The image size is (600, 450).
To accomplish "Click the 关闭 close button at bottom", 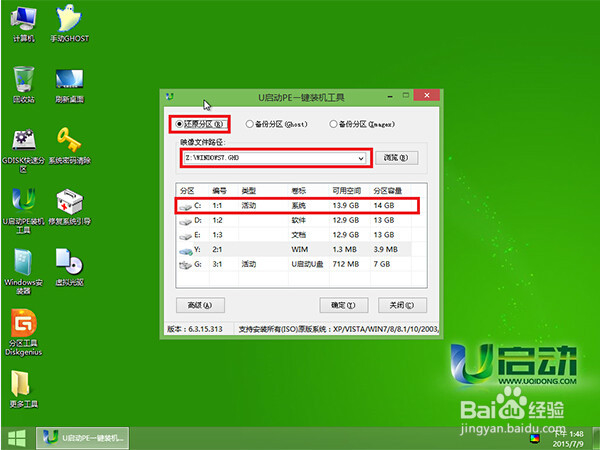I will [402, 305].
